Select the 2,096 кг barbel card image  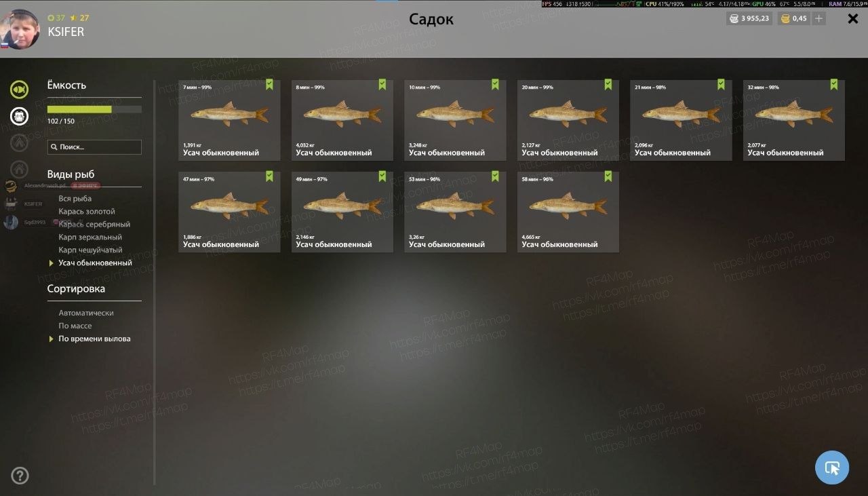point(681,114)
